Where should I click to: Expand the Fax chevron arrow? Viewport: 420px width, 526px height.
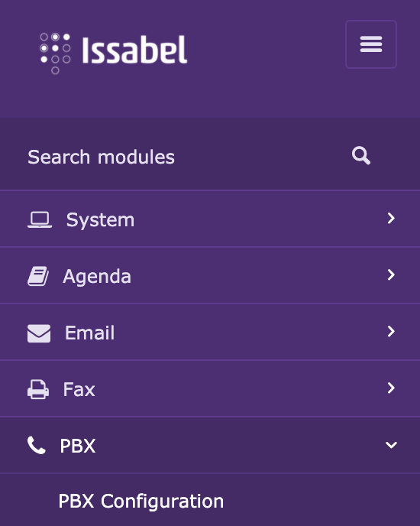(391, 388)
